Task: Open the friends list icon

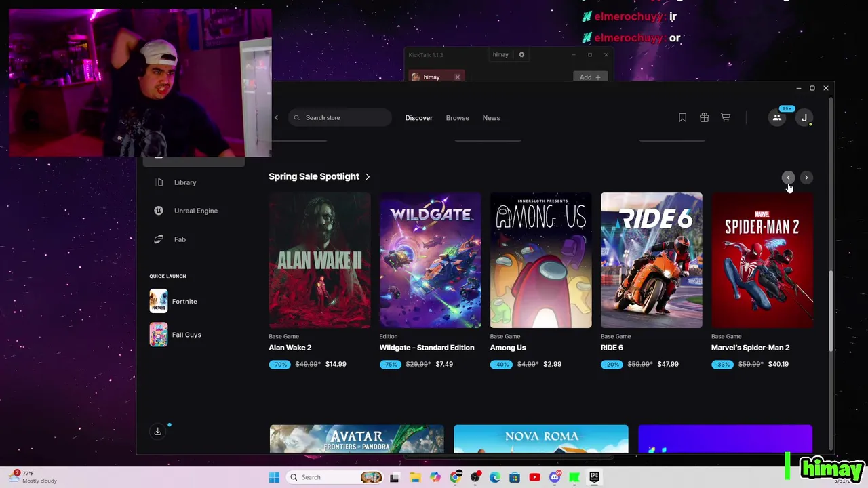Action: click(777, 117)
